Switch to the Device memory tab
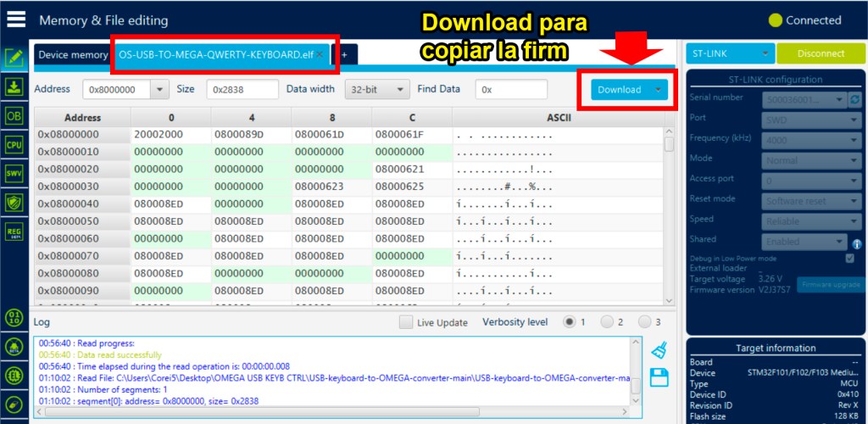Viewport: 868px width, 424px height. (x=72, y=54)
